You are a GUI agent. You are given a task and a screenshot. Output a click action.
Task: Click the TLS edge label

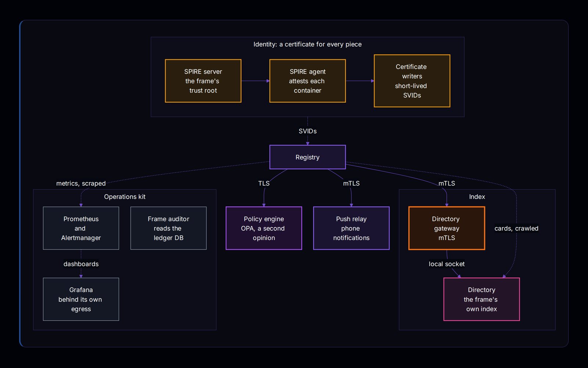tap(264, 183)
